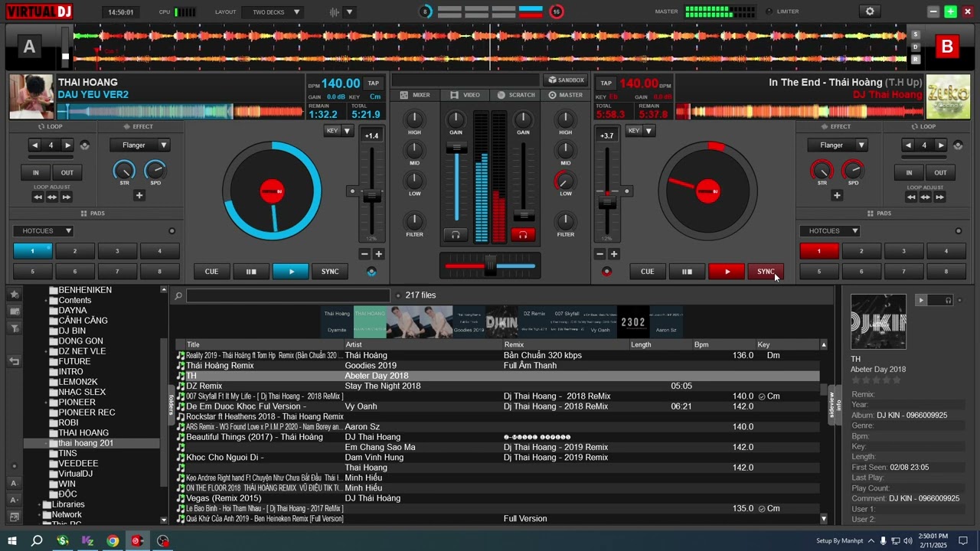Image resolution: width=980 pixels, height=551 pixels.
Task: Click deck A TAP tempo button
Action: pos(373,83)
